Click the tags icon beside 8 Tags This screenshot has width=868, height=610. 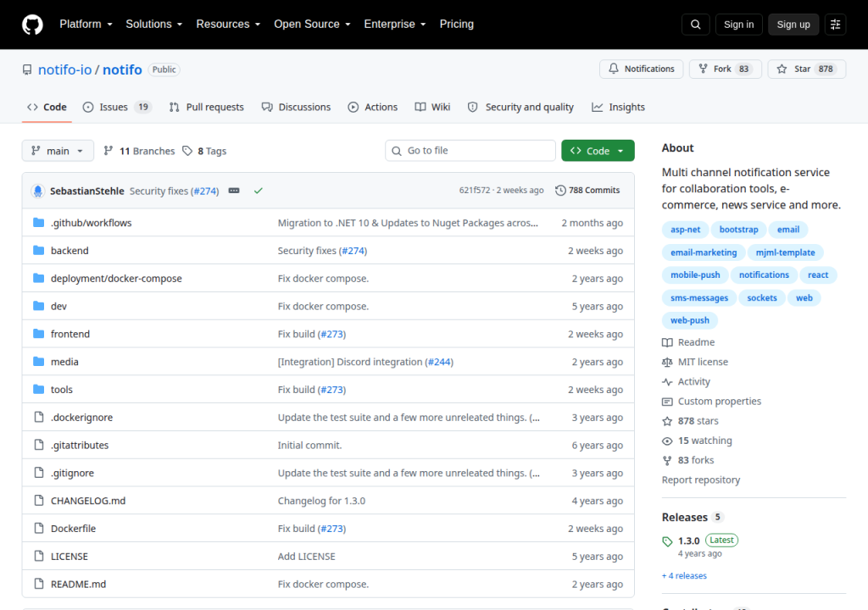(187, 151)
